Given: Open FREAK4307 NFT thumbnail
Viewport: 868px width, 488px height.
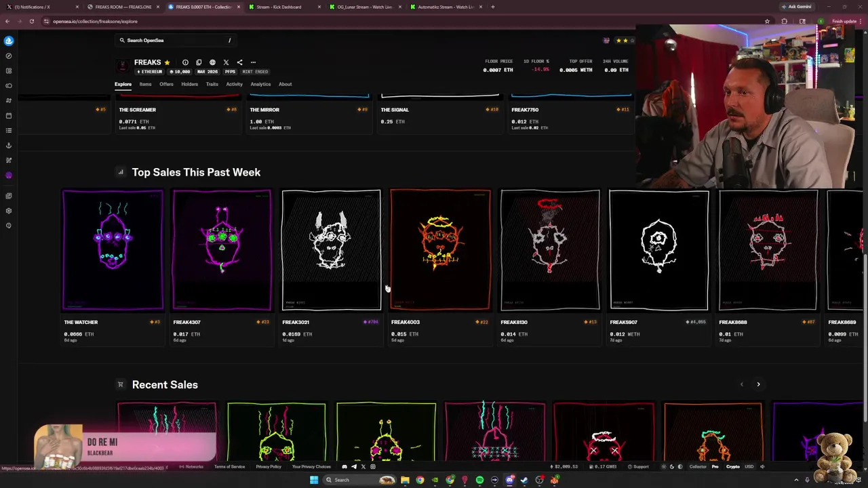Looking at the screenshot, I should (222, 250).
